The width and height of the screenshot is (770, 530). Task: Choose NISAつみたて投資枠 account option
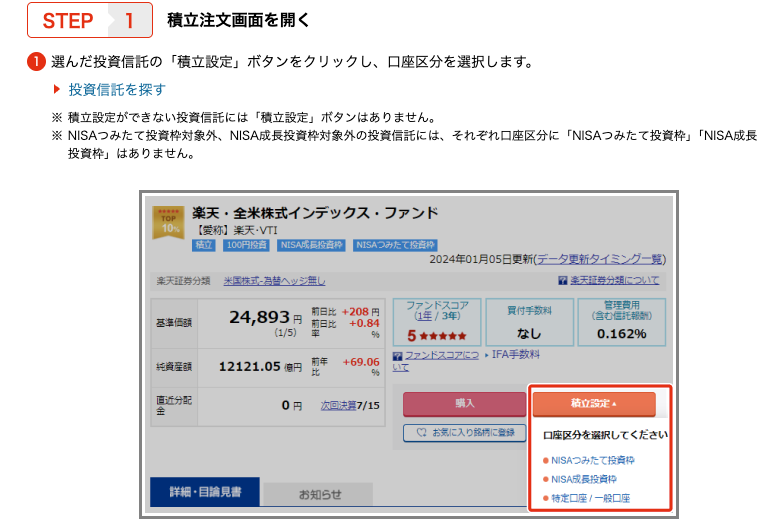[x=593, y=460]
